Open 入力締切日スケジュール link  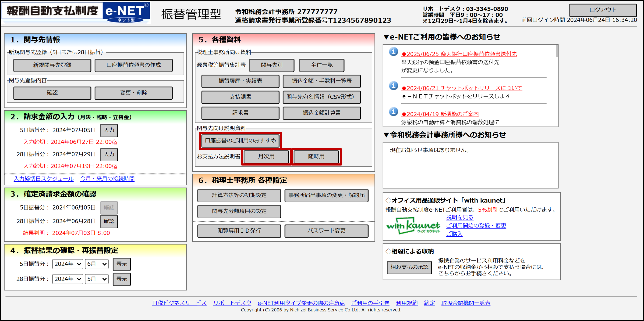point(44,179)
